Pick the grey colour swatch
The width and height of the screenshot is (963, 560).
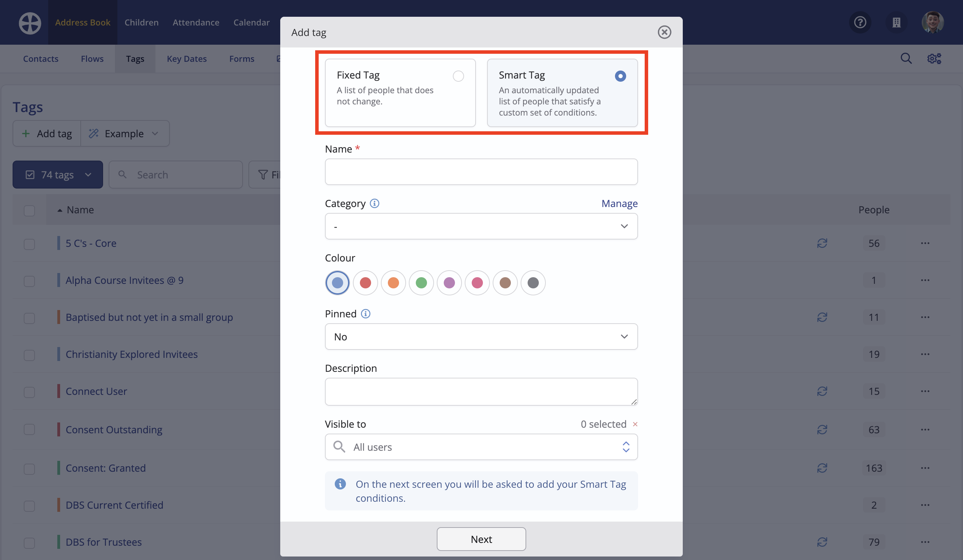coord(533,283)
